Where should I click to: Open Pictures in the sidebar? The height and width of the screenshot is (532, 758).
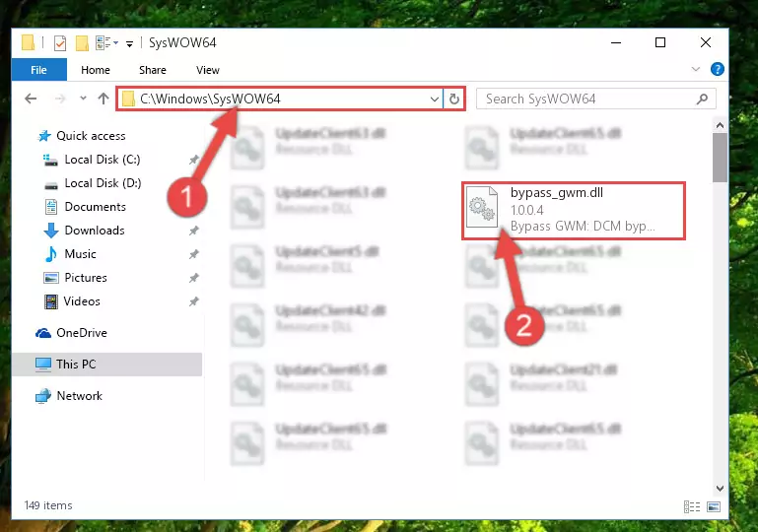[86, 278]
